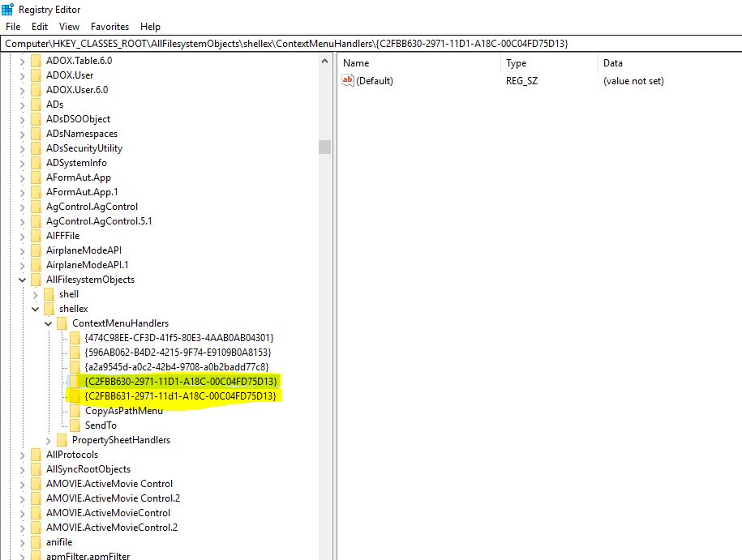
Task: Click the anifile folder icon
Action: [x=36, y=542]
